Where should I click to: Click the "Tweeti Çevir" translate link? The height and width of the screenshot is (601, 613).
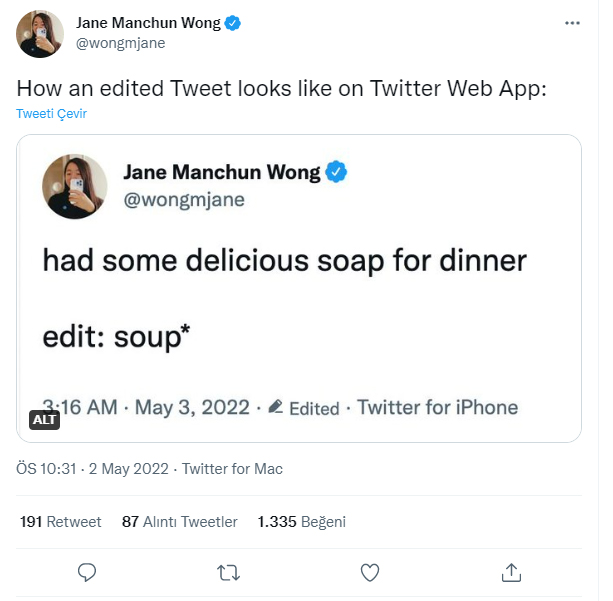point(51,114)
